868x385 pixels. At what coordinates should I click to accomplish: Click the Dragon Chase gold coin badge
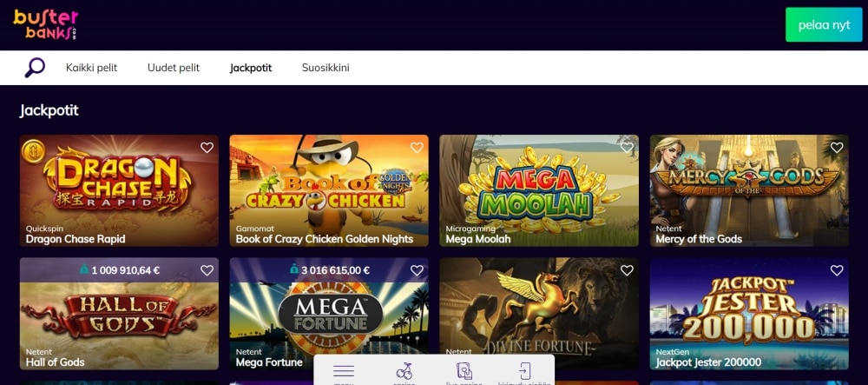tap(33, 151)
